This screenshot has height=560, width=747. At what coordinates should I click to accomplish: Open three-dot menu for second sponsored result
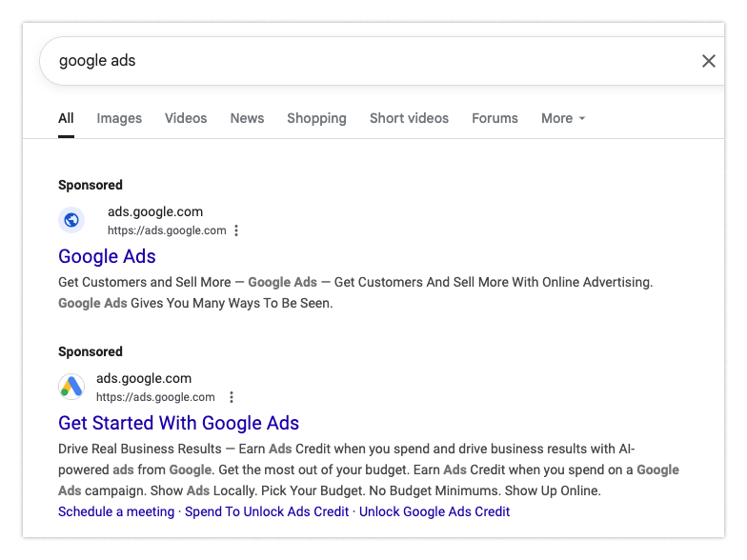231,397
